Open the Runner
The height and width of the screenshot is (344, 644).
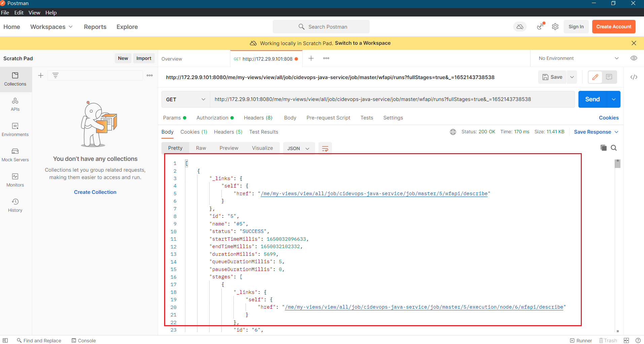tap(581, 341)
